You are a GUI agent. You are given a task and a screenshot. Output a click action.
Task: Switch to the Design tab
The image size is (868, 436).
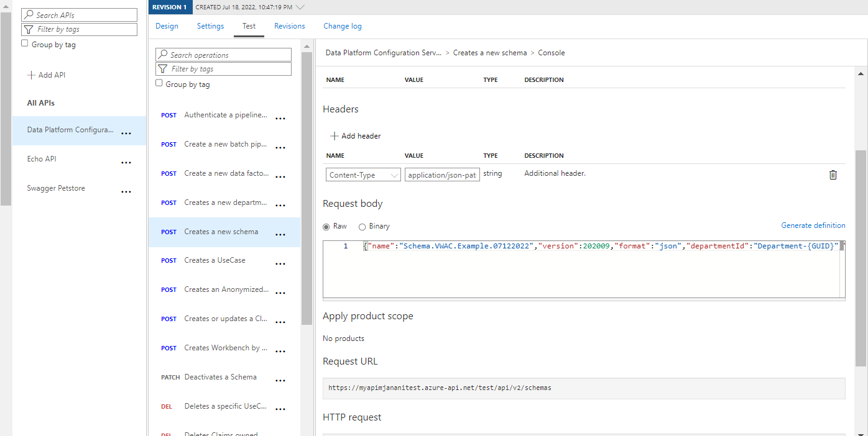point(167,26)
